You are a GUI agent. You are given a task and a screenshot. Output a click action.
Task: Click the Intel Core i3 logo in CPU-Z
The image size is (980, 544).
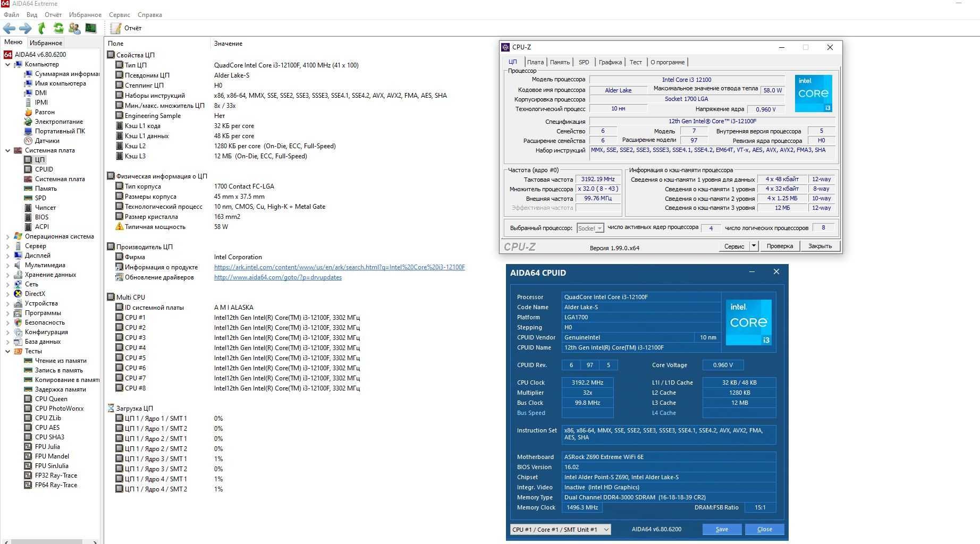click(813, 93)
